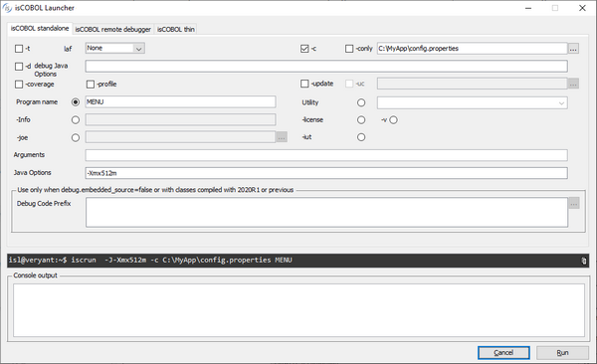Click into the Arguments text field

click(326, 155)
